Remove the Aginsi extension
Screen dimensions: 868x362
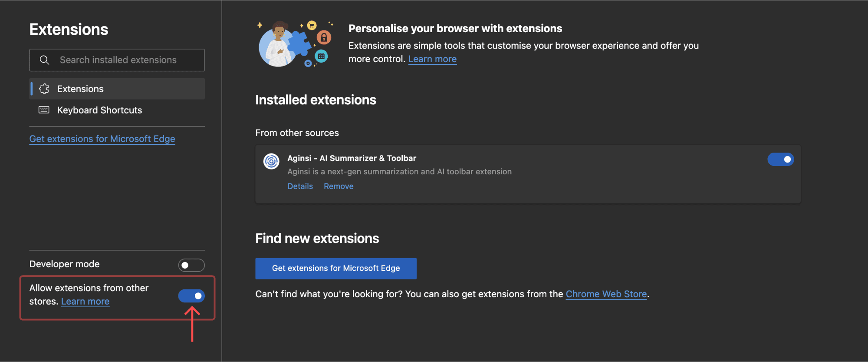tap(339, 186)
